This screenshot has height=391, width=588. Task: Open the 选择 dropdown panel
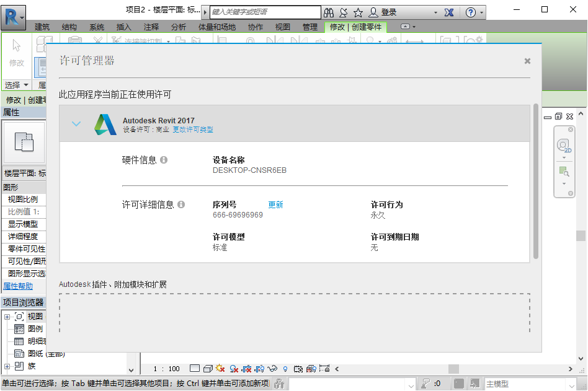point(16,85)
